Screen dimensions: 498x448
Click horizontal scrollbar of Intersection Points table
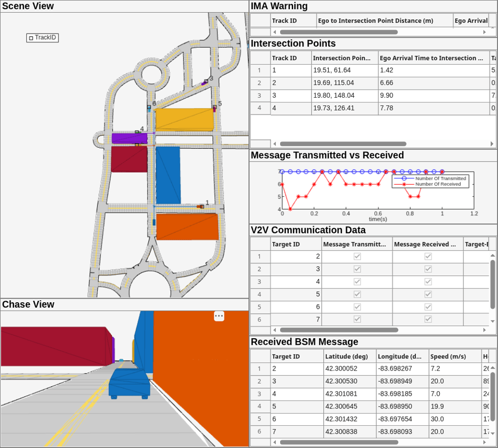[343, 144]
